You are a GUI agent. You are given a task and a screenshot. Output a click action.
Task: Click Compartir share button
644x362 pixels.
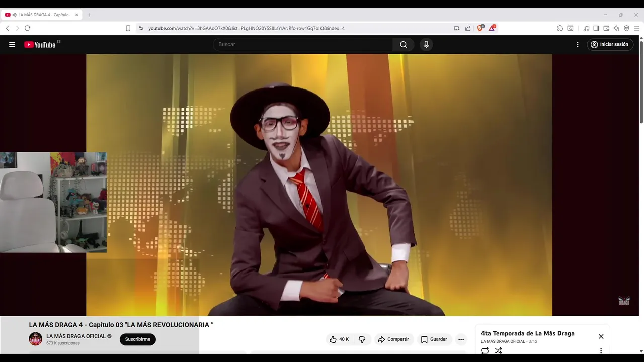tap(393, 339)
